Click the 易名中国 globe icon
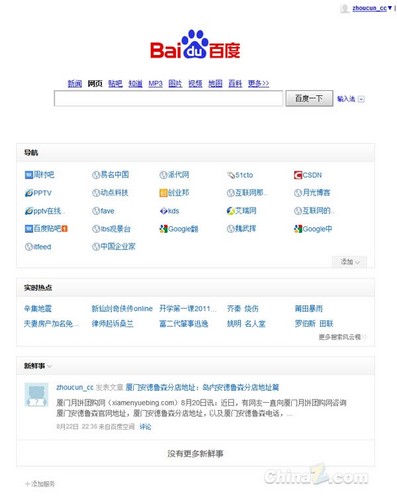The width and height of the screenshot is (397, 500). tap(96, 175)
